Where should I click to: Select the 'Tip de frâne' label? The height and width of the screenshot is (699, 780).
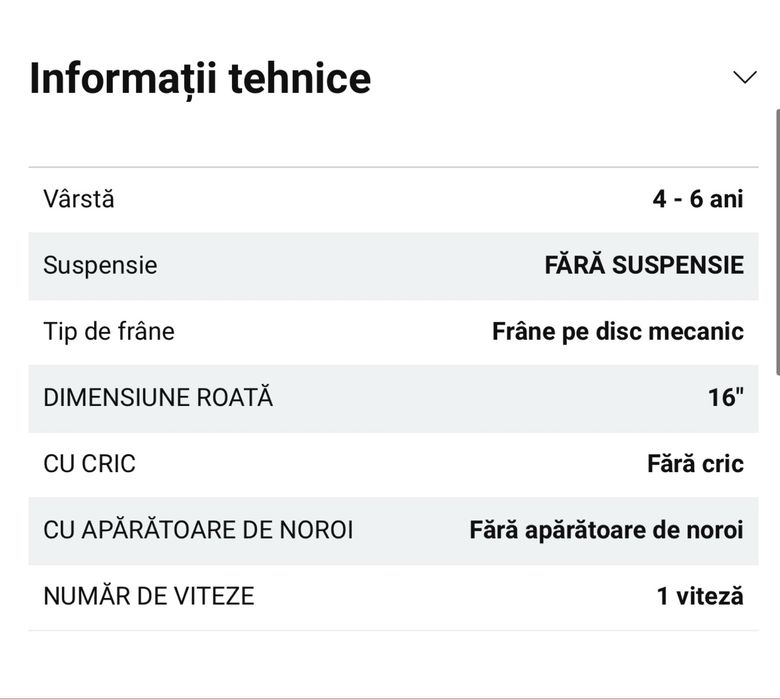tap(109, 331)
